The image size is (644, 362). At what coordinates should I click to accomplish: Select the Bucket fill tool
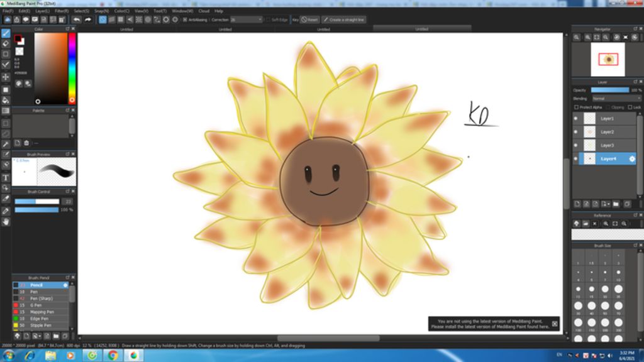(x=6, y=100)
